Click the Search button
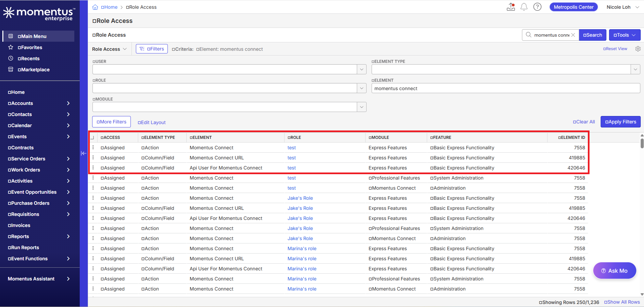Image resolution: width=644 pixels, height=307 pixels. coord(593,35)
